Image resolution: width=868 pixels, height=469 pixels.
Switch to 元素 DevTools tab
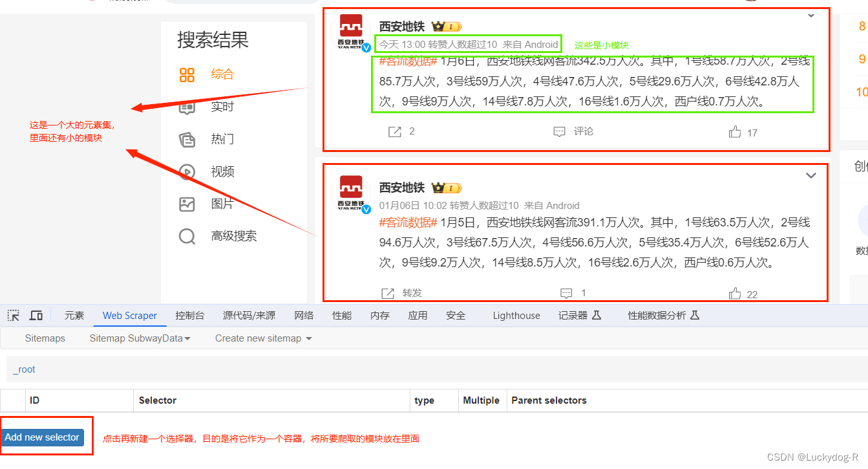click(x=74, y=316)
